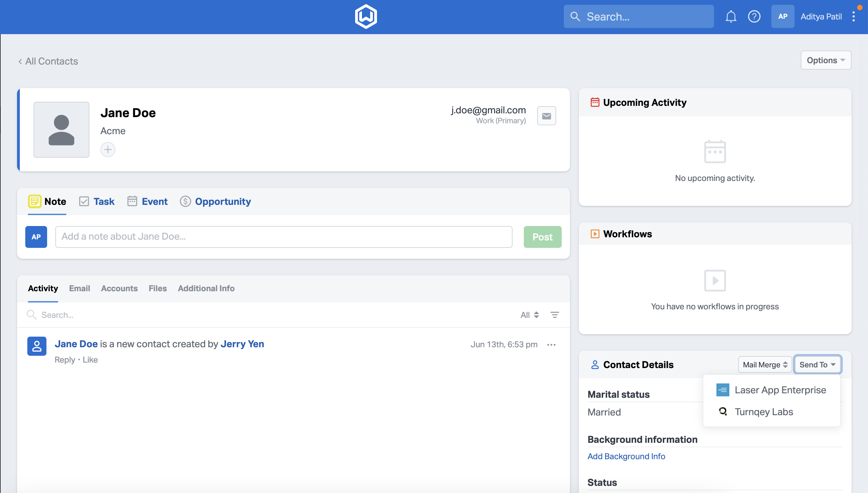The width and height of the screenshot is (868, 493).
Task: Open the All activity type selector
Action: (x=530, y=315)
